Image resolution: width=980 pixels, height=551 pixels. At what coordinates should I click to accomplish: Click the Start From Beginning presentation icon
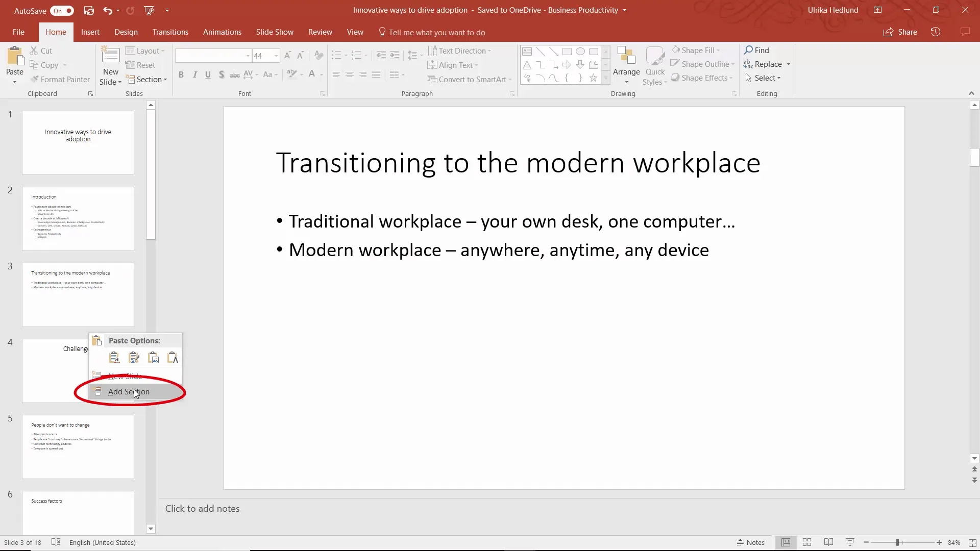tap(149, 10)
